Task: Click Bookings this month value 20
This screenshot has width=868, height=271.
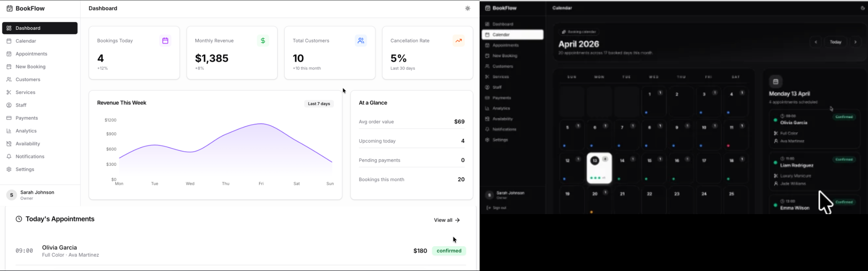Action: tap(461, 179)
